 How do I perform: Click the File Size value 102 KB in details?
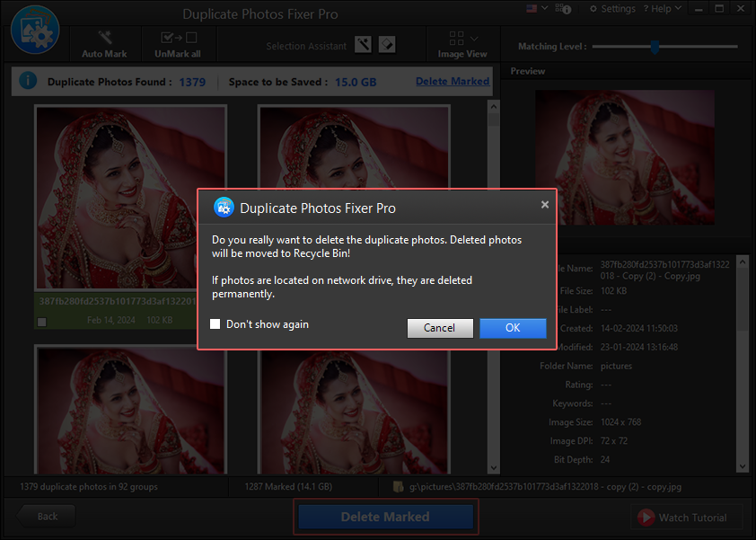point(614,291)
